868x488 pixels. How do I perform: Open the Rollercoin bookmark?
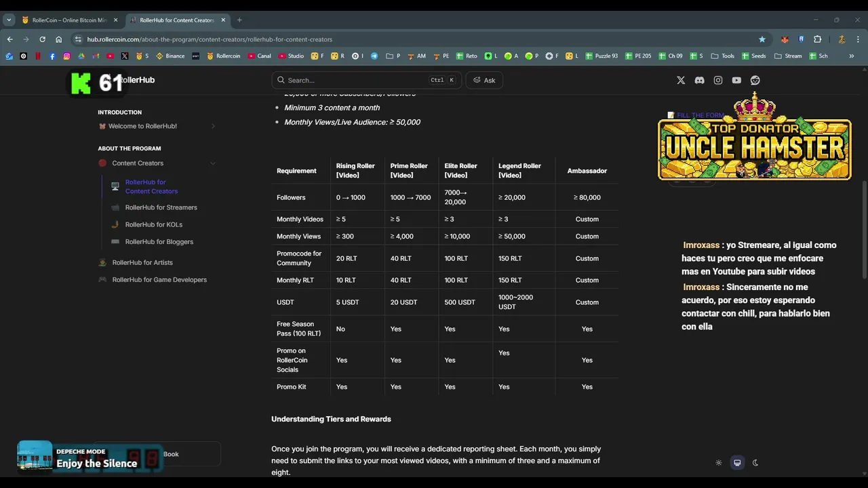223,56
